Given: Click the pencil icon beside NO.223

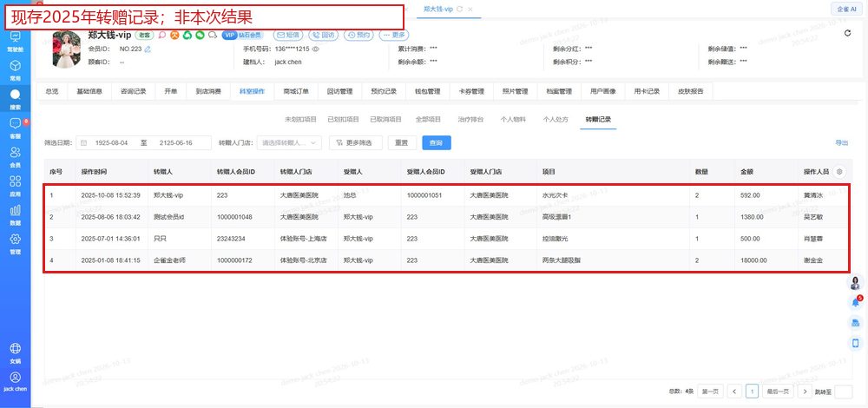Looking at the screenshot, I should (x=148, y=49).
